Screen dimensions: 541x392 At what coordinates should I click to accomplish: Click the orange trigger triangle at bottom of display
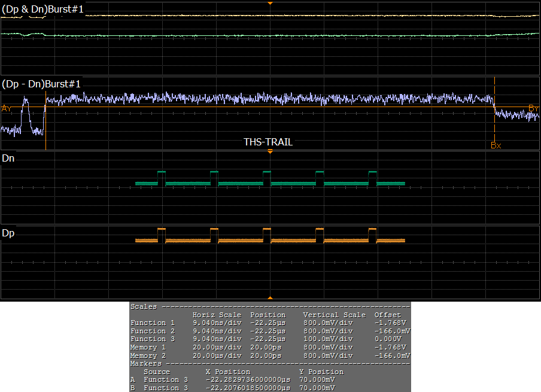pos(270,297)
